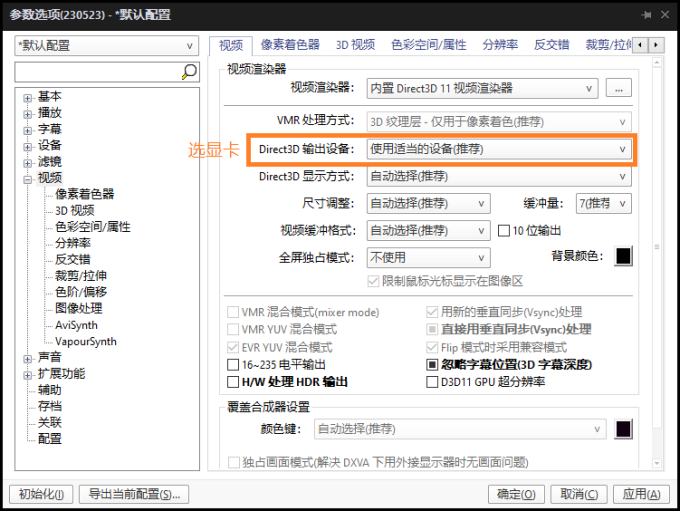This screenshot has width=680, height=511.
Task: Enable the 10 位输出 checkbox
Action: (504, 230)
